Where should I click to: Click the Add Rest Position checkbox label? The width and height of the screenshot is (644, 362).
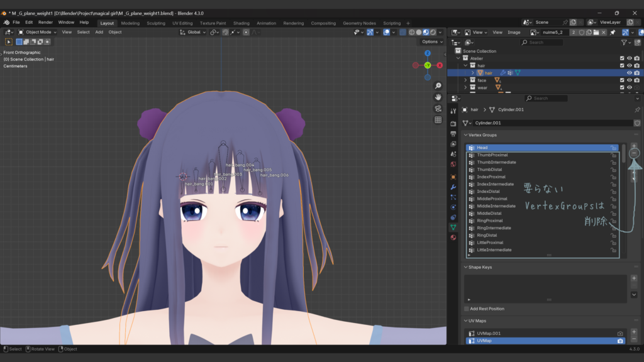pyautogui.click(x=487, y=309)
